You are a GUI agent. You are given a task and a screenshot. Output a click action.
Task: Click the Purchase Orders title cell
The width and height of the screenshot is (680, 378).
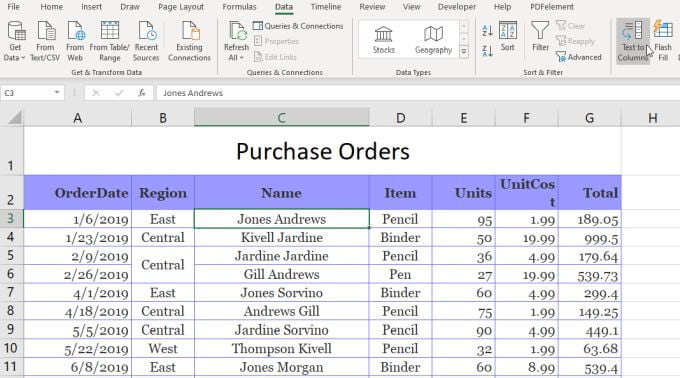322,151
